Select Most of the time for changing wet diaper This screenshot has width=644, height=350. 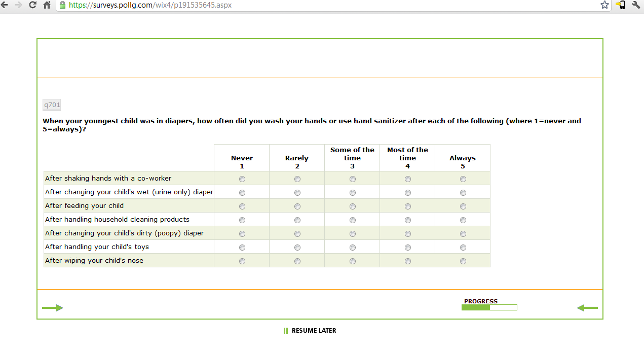pos(407,193)
